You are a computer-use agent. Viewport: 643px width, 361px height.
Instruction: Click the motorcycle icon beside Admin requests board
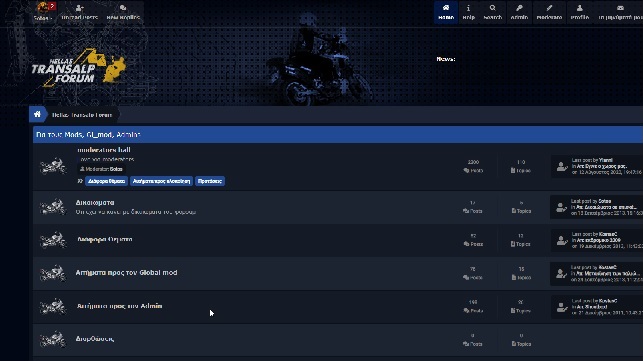53,306
